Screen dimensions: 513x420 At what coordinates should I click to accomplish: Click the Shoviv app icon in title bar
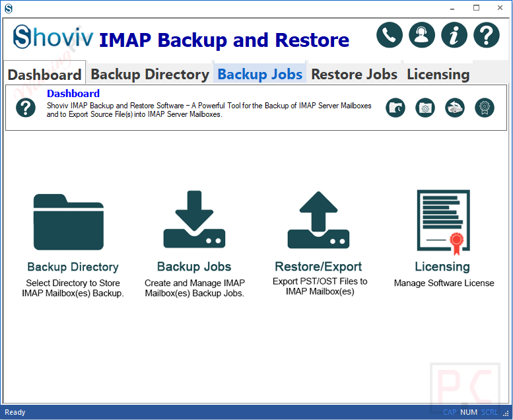9,8
